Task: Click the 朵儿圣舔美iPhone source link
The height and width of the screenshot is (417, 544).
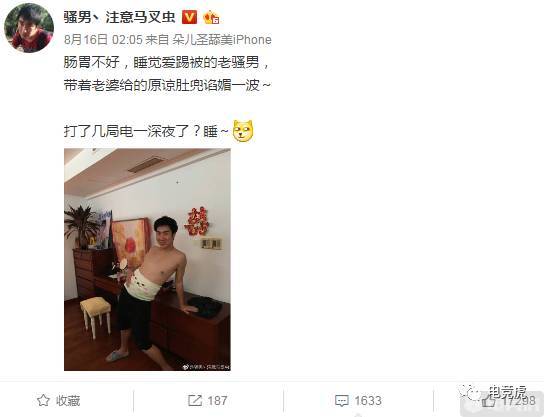Action: point(222,40)
